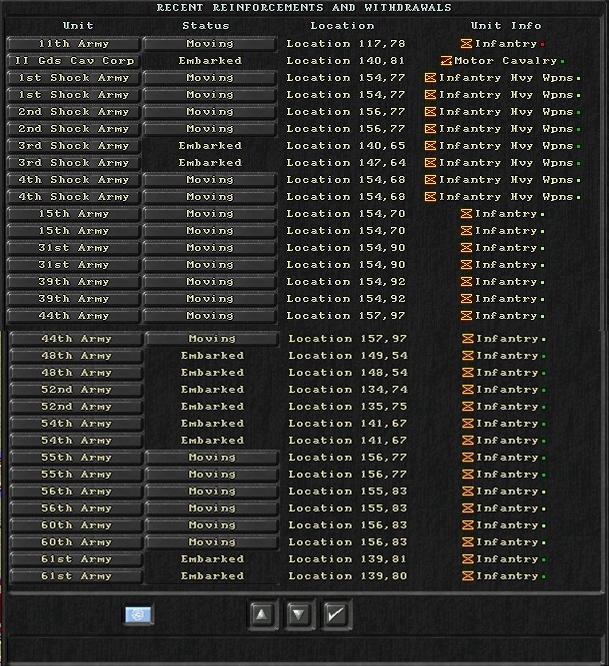Click the Infantry icon in the Location 149,54 row

tap(468, 356)
